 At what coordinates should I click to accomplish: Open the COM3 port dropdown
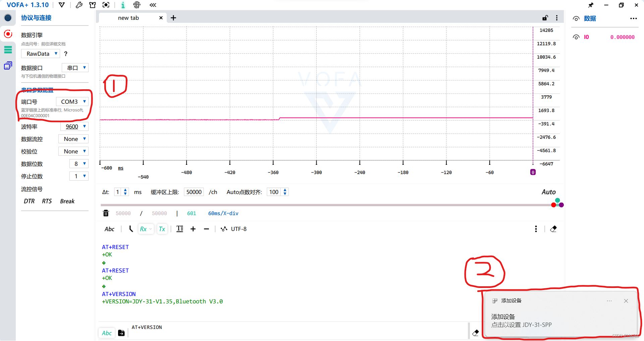72,101
